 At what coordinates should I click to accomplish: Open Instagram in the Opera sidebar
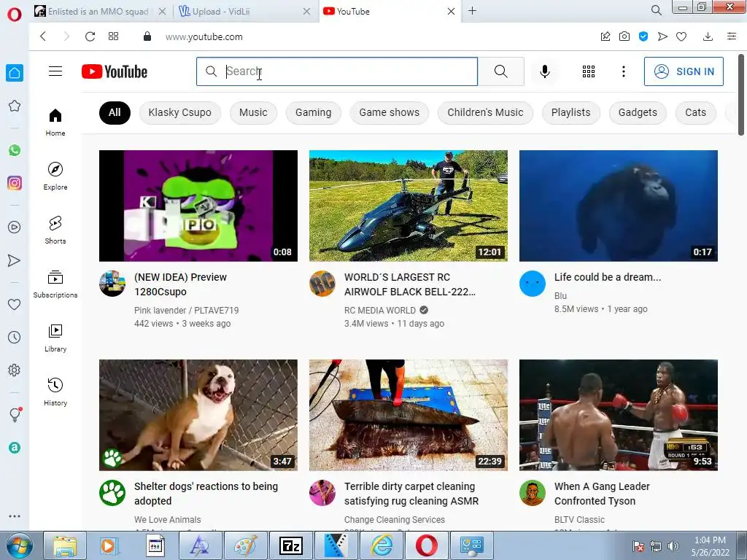tap(15, 183)
